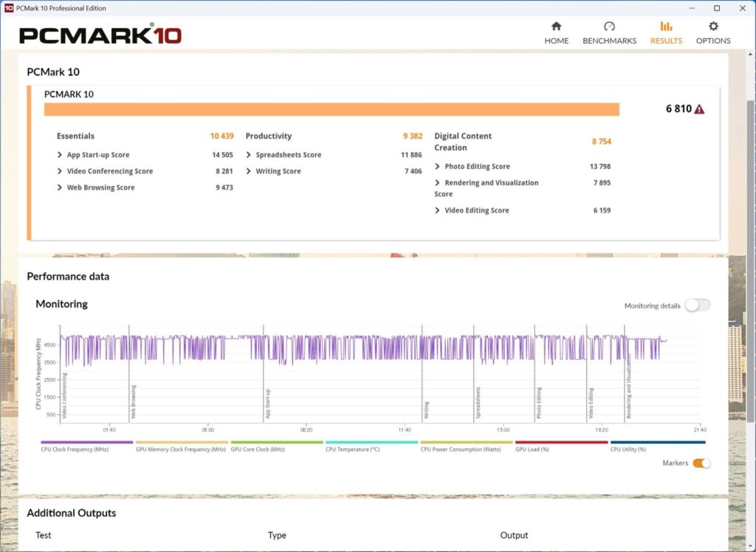
Task: Click the App Start-up value 14 505
Action: (x=222, y=155)
